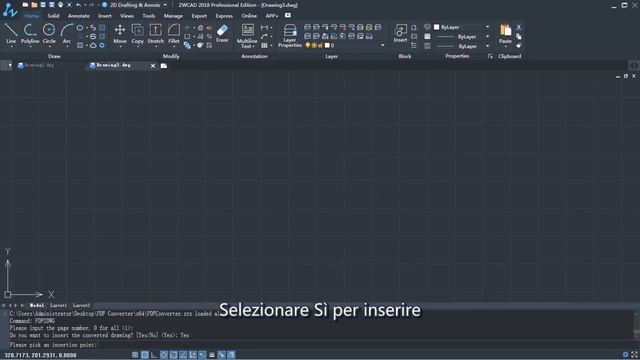Screen dimensions: 640x360
Task: Click the white color swatch next to ByLayer
Action: [436, 27]
